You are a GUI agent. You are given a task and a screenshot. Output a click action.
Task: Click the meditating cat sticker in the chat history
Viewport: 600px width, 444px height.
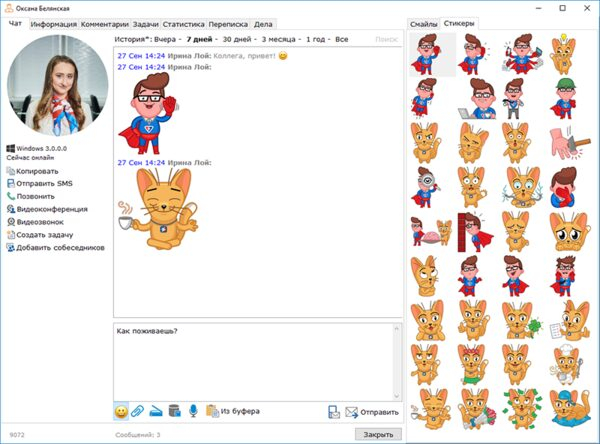click(158, 209)
